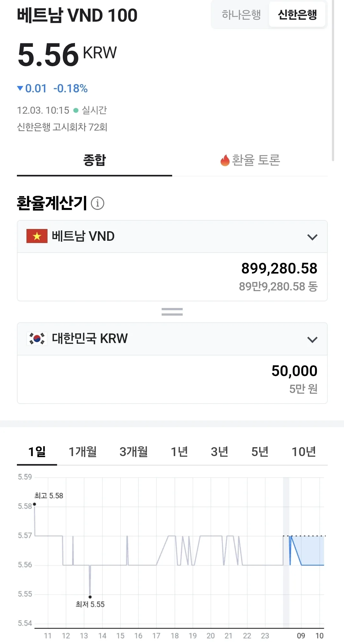Tap the 최저 5.55 point on chart
The height and width of the screenshot is (644, 344).
90,597
